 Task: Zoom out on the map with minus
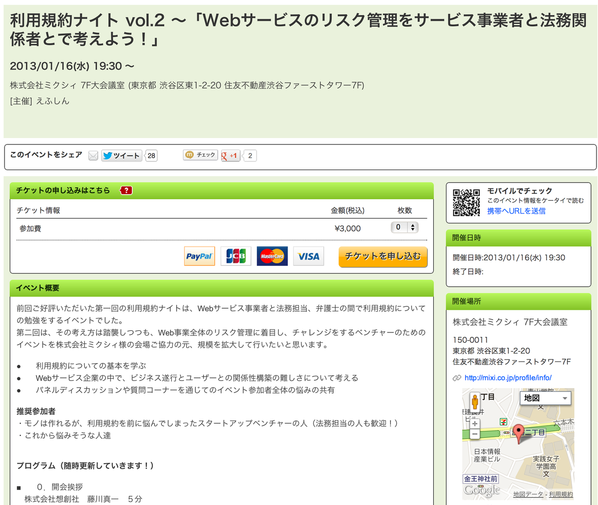pyautogui.click(x=475, y=434)
